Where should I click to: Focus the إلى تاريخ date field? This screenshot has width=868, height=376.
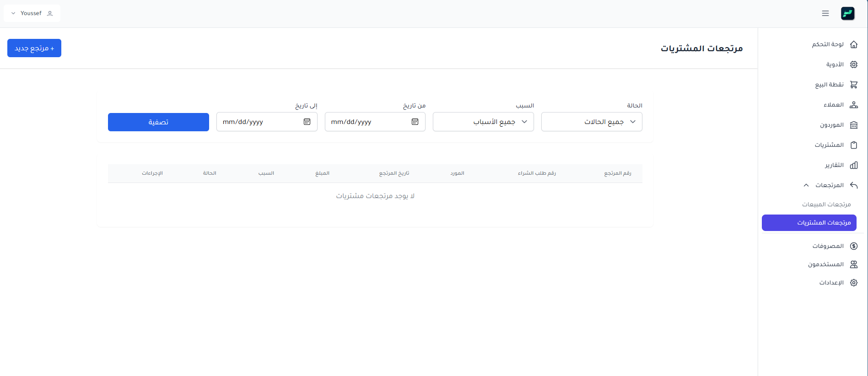tap(267, 122)
